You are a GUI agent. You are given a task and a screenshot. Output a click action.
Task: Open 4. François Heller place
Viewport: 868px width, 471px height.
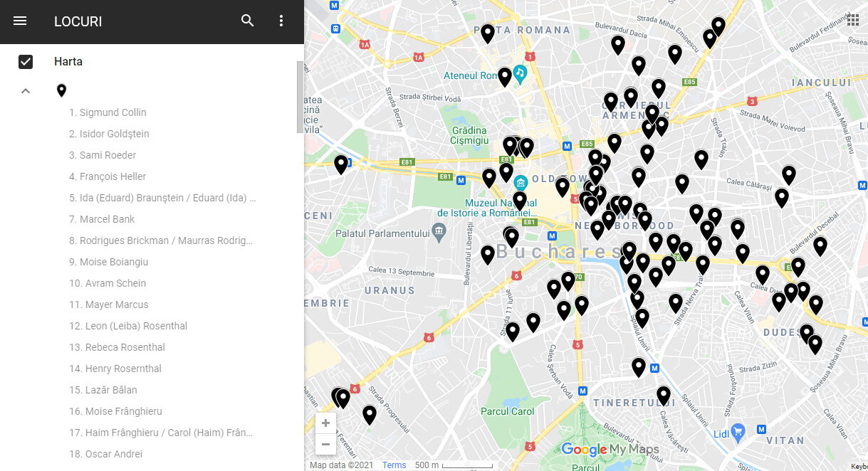(108, 176)
